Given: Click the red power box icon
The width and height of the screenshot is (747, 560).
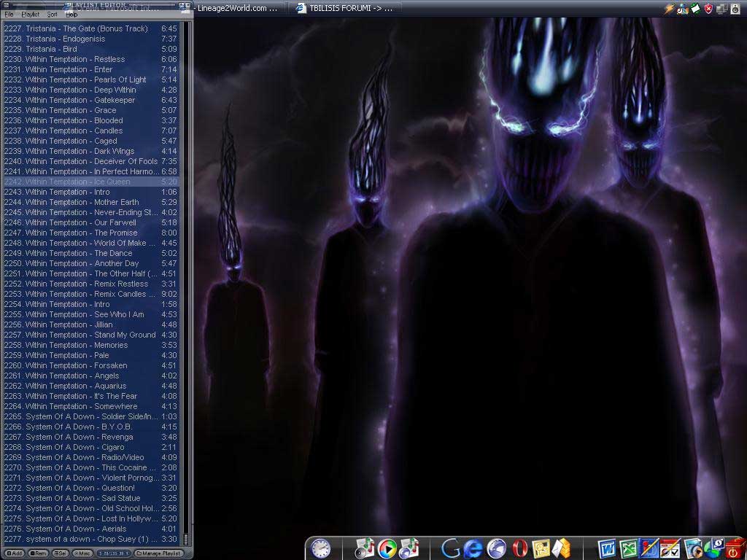Looking at the screenshot, I should pyautogui.click(x=736, y=549).
